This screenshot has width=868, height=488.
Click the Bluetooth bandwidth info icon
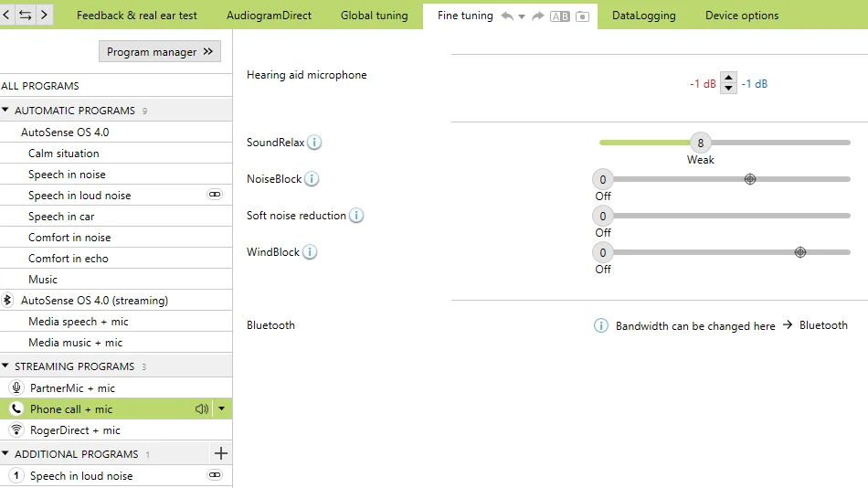[600, 325]
